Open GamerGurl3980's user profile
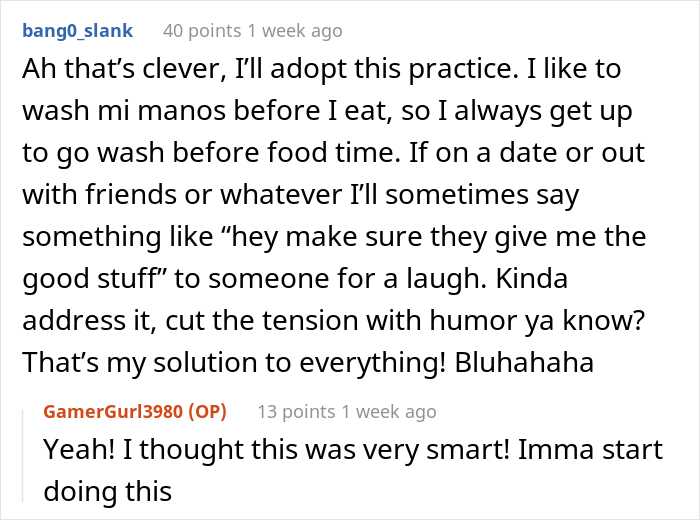The height and width of the screenshot is (520, 700). [x=113, y=412]
